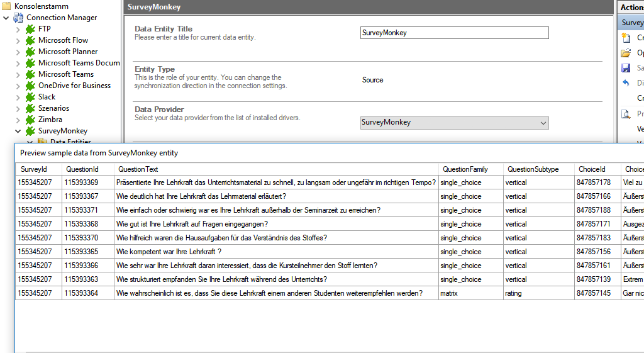Sort by the QuestionFamily column header
644x353 pixels.
465,169
